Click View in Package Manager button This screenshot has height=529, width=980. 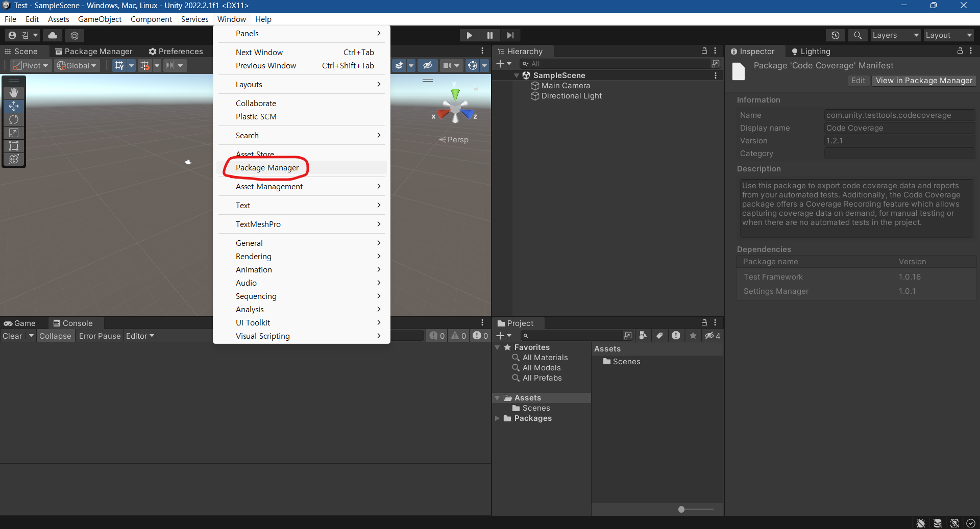924,81
